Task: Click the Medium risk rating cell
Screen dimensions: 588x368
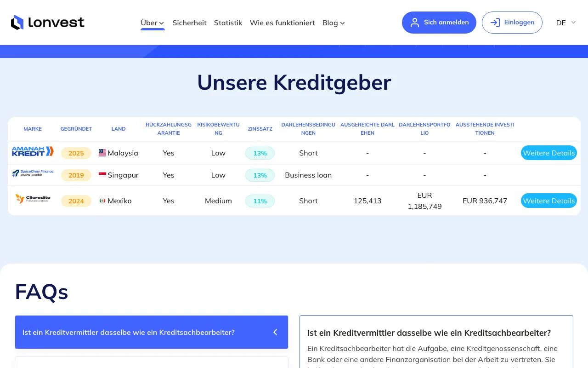Action: tap(219, 201)
